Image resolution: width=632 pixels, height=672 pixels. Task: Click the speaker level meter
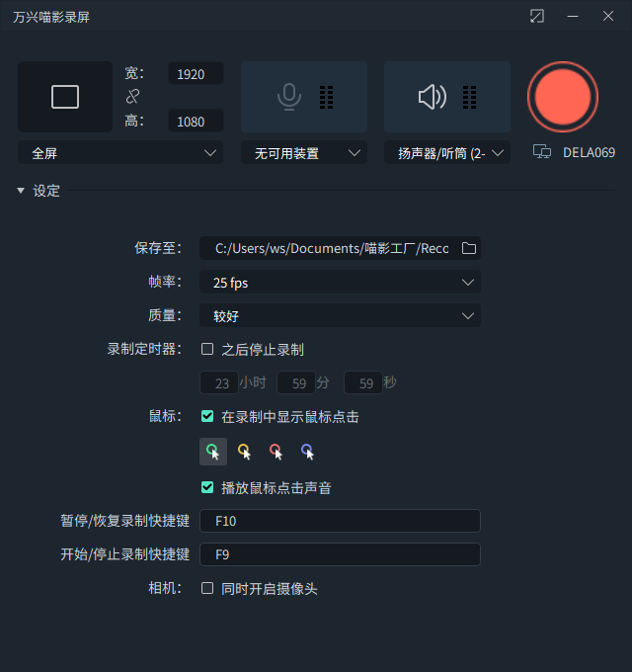[469, 97]
